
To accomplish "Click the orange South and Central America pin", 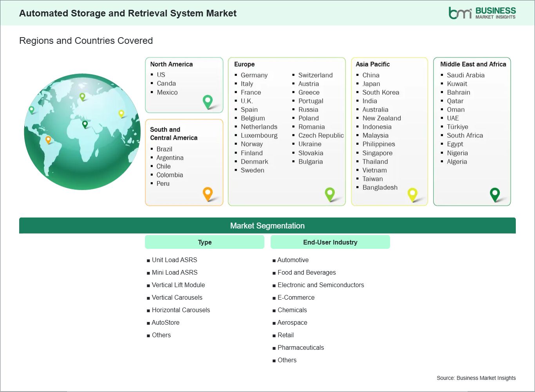I will tap(207, 193).
